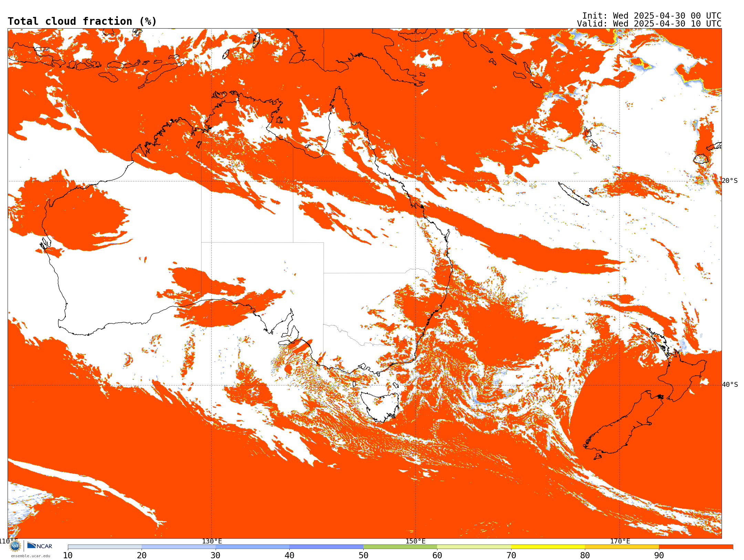
Task: Click the 170°E longitude label
Action: coord(620,541)
